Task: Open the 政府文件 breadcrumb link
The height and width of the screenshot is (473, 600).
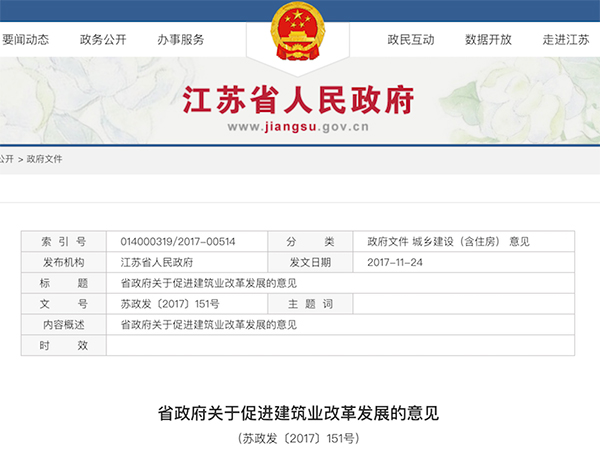Action: (44, 159)
